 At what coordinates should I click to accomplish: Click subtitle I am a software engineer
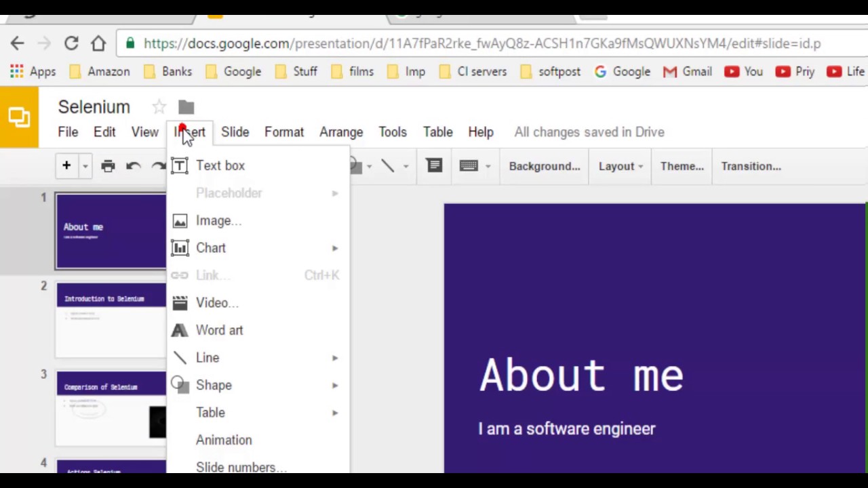point(567,429)
